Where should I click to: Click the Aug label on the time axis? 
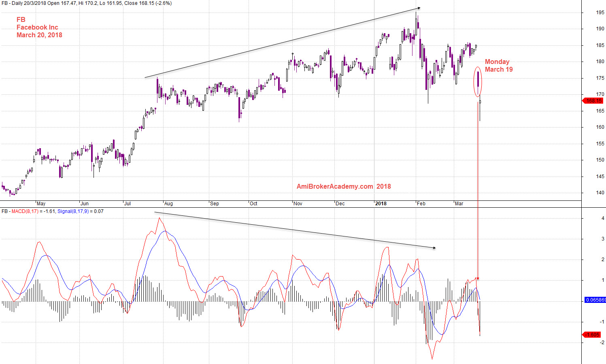[x=169, y=204]
